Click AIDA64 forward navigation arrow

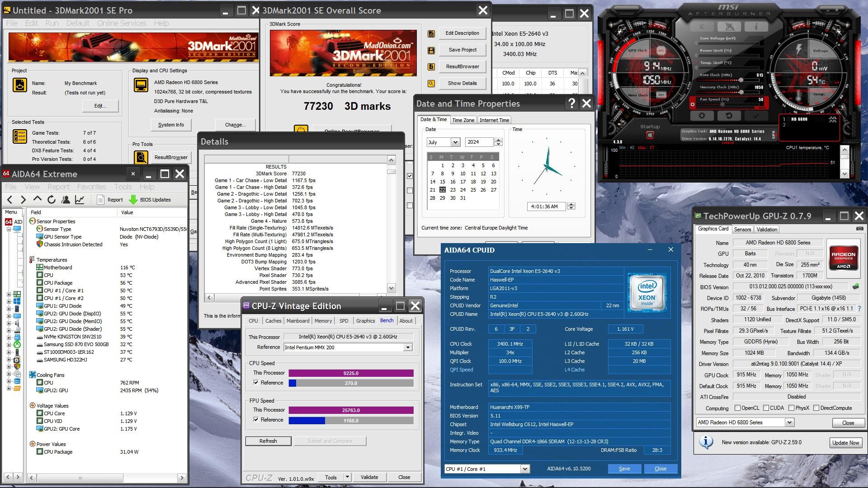pos(24,199)
